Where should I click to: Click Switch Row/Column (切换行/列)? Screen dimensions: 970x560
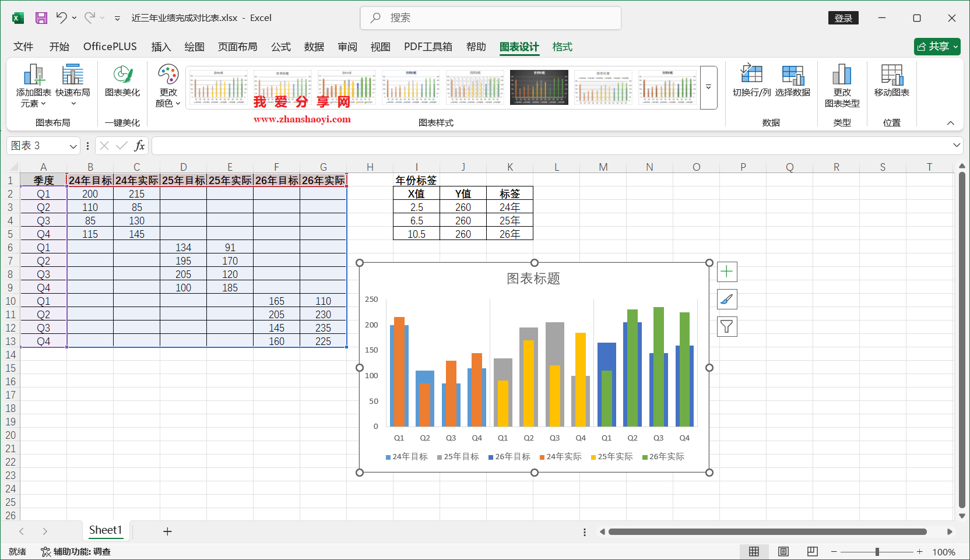coord(751,82)
